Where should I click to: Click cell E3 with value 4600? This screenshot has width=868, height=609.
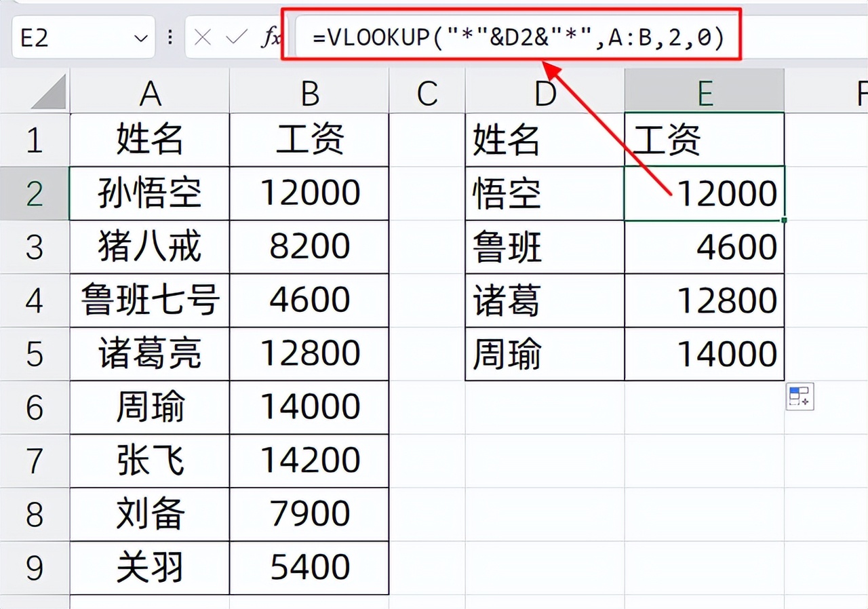(x=705, y=247)
